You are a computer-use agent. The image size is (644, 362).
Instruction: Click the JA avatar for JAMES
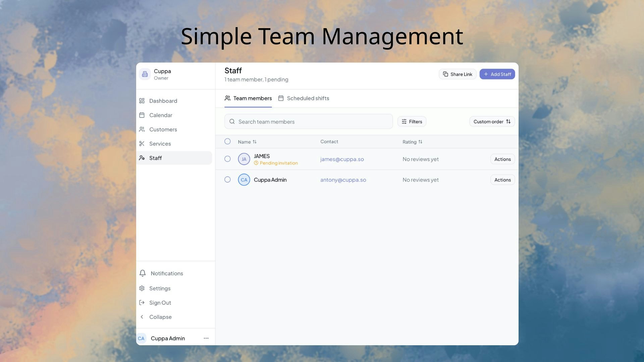[x=244, y=159]
